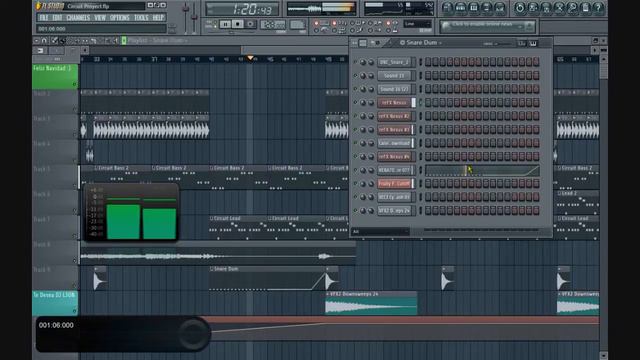Viewport: 640px width, 360px height.
Task: Toggle the first step of Sound 15 row
Action: (428, 76)
